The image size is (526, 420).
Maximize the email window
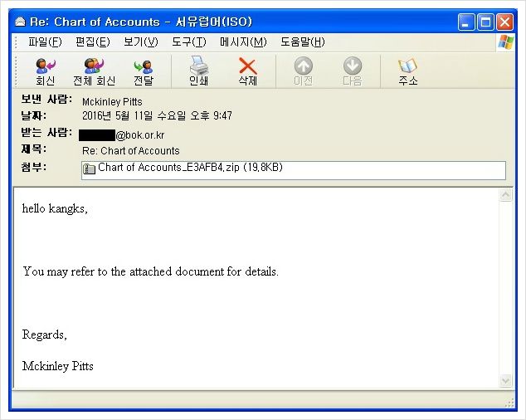(485, 22)
